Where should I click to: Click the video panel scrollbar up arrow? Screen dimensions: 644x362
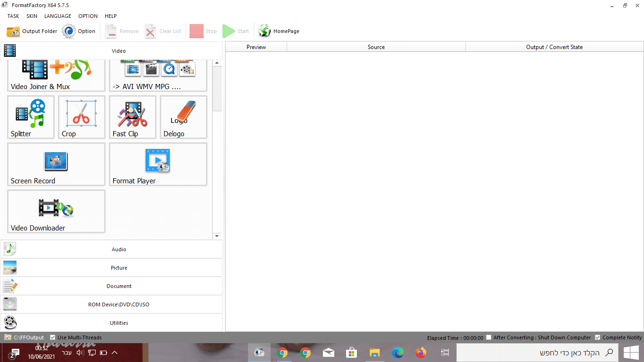217,63
